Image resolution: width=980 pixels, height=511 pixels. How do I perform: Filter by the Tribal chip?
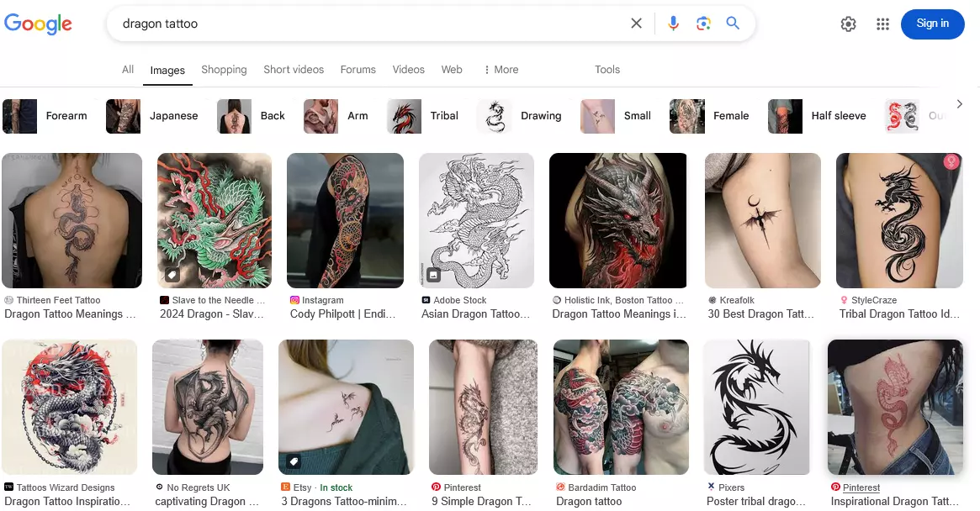tap(423, 116)
